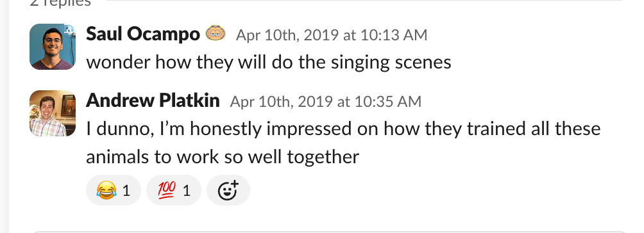
Task: Click the small badge on Saul's avatar
Action: click(70, 29)
